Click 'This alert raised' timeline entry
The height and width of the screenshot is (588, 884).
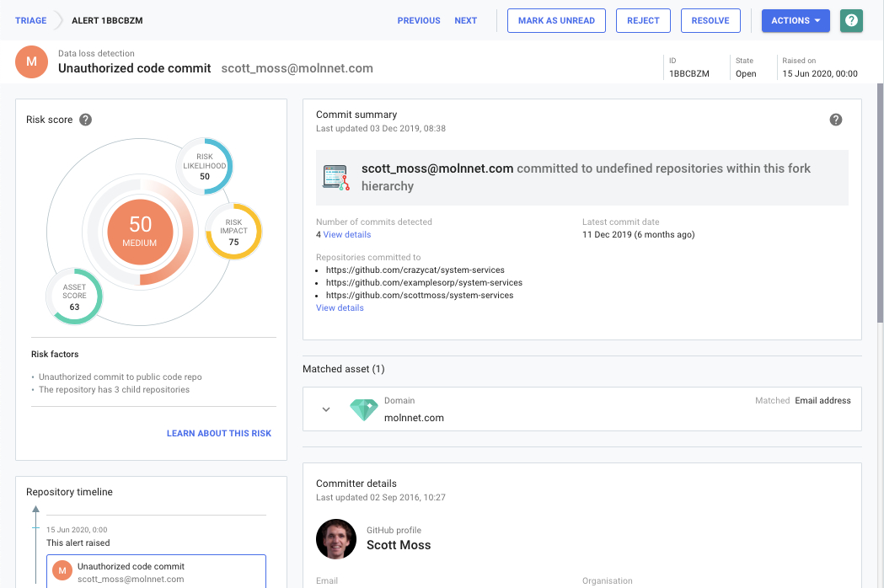(x=78, y=543)
